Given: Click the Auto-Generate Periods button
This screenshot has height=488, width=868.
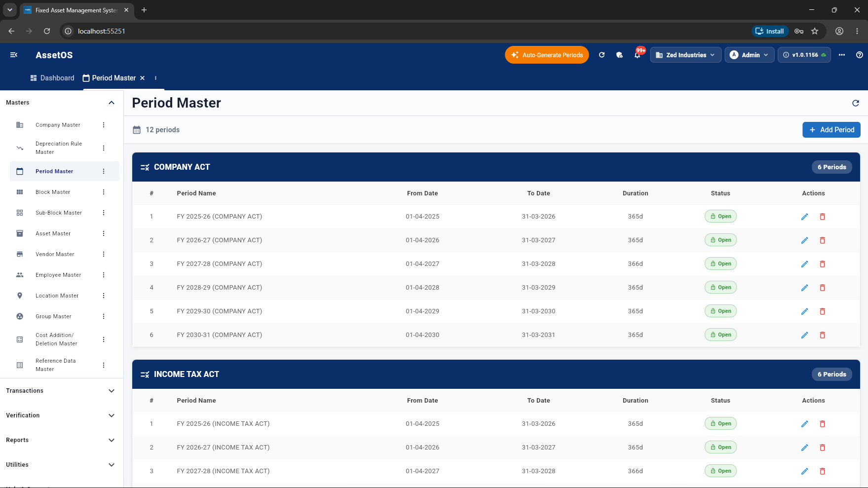Looking at the screenshot, I should pyautogui.click(x=547, y=55).
